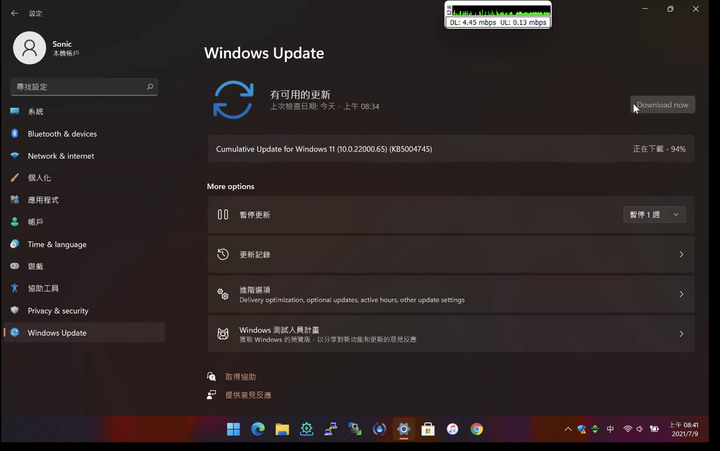Click the green arrows network monitor tray icon

[x=595, y=429]
